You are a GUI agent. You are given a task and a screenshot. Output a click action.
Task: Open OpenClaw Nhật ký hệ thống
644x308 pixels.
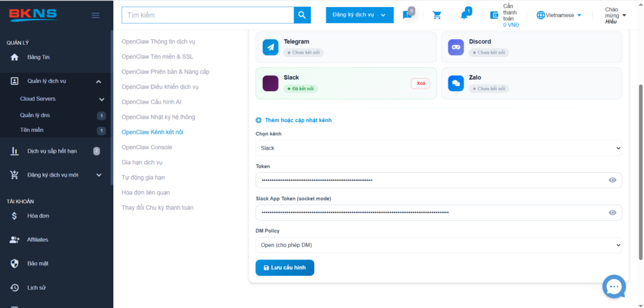(158, 117)
